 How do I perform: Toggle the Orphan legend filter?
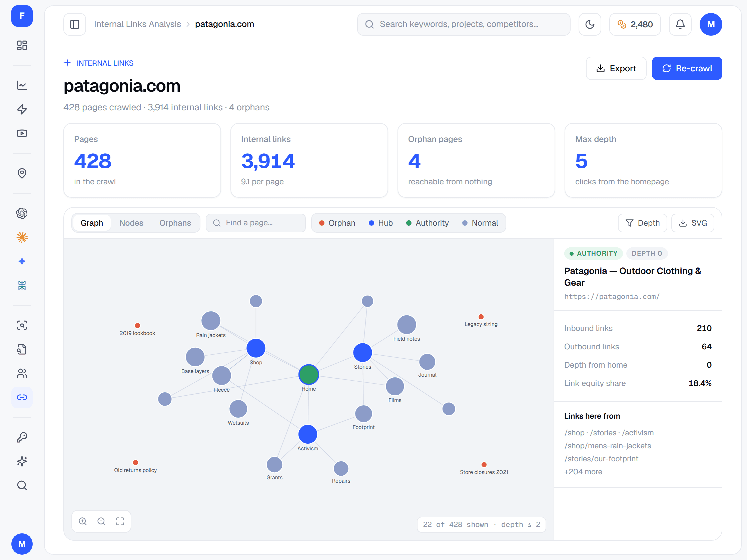[x=337, y=223]
